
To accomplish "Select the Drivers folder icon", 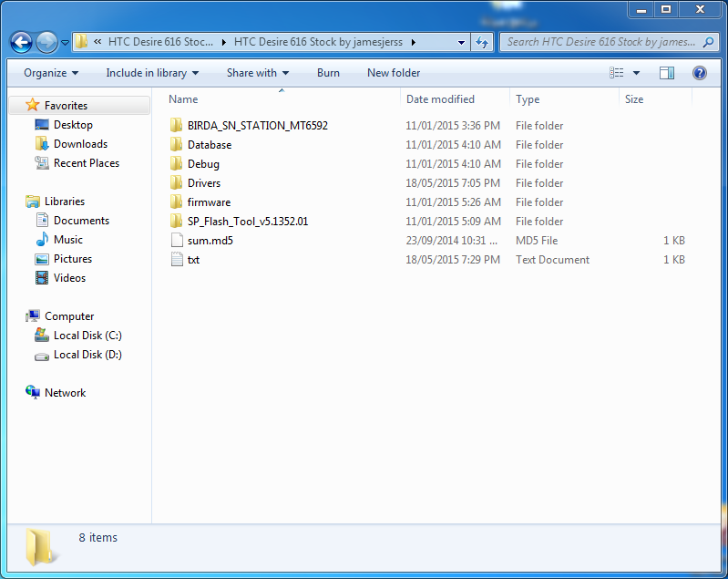I will pos(177,182).
